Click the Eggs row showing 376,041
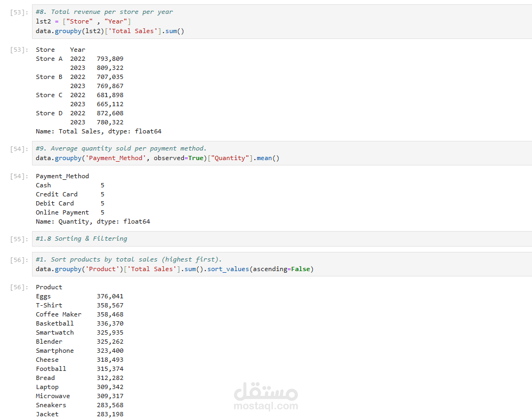This screenshot has height=420, width=532. (x=79, y=296)
